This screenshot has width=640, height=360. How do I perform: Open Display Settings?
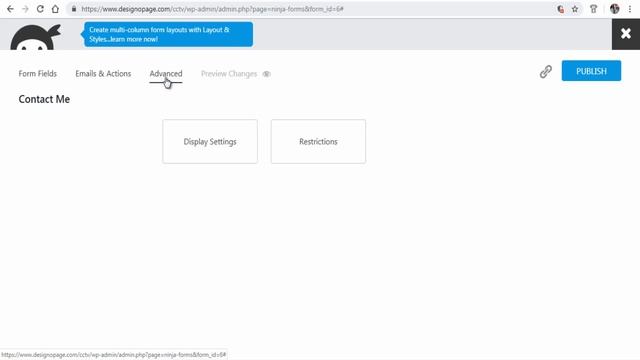click(x=210, y=142)
